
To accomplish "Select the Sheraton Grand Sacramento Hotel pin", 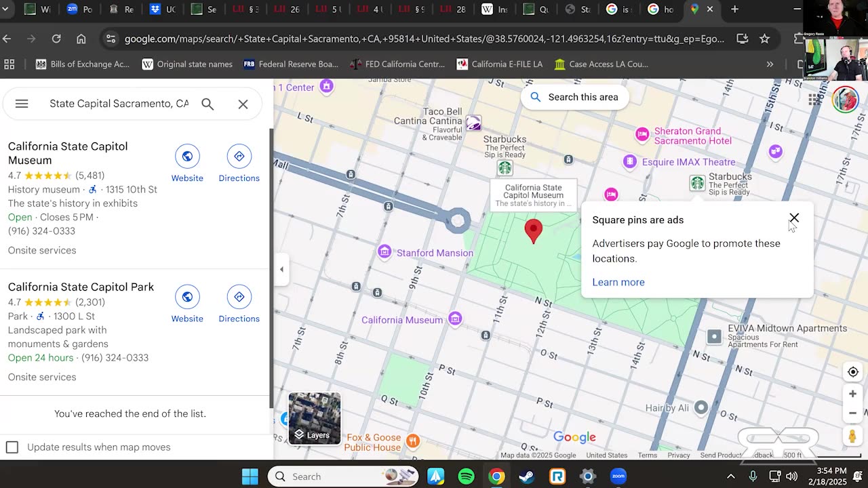I will [642, 134].
